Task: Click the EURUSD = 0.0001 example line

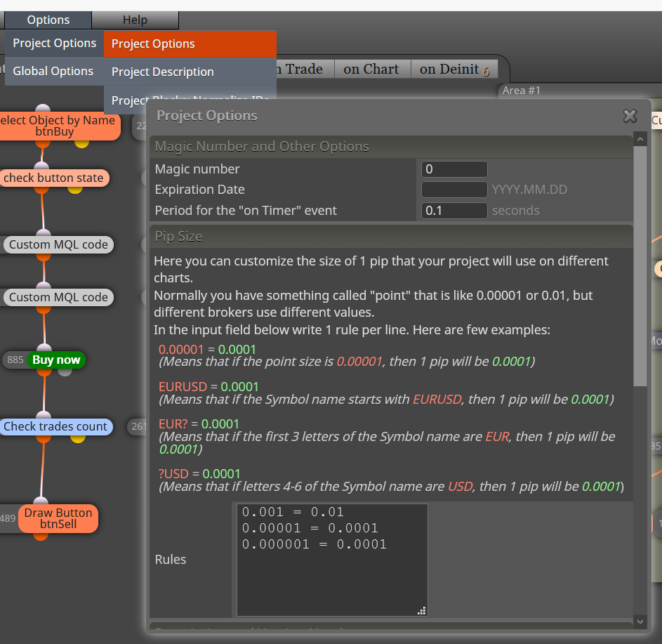Action: pos(208,387)
